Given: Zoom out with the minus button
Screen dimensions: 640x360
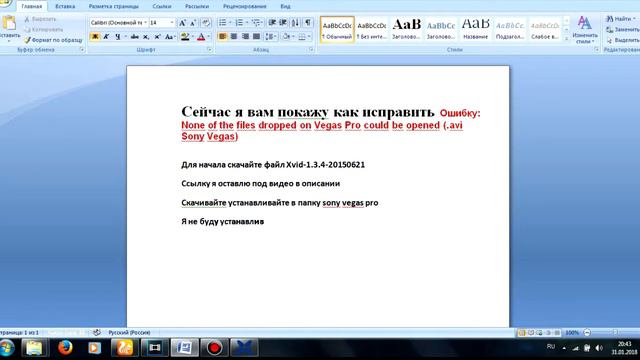Looking at the screenshot, I should click(587, 333).
